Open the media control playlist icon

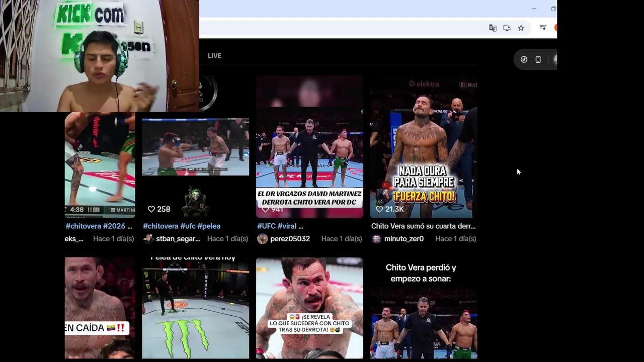tap(543, 28)
